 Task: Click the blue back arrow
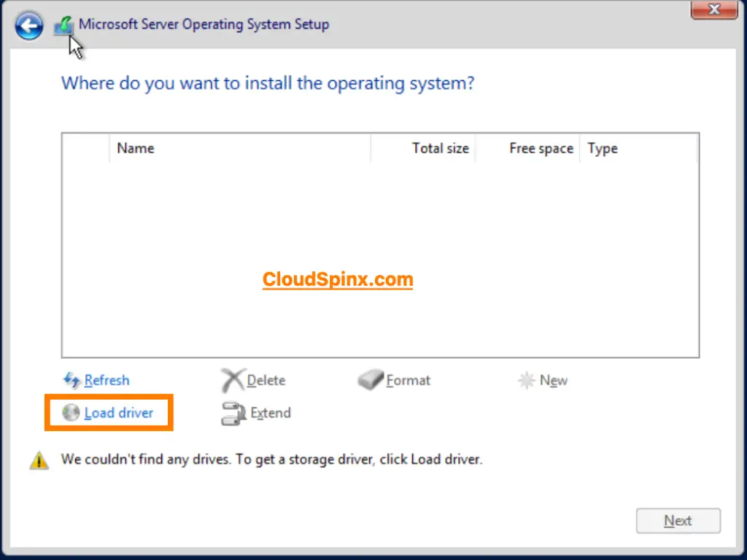28,26
